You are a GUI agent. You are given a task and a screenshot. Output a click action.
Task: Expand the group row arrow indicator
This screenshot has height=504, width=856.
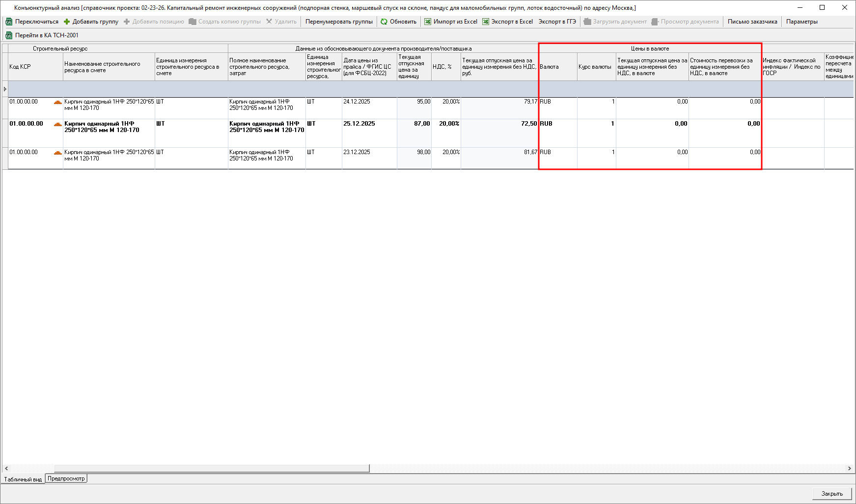click(5, 89)
